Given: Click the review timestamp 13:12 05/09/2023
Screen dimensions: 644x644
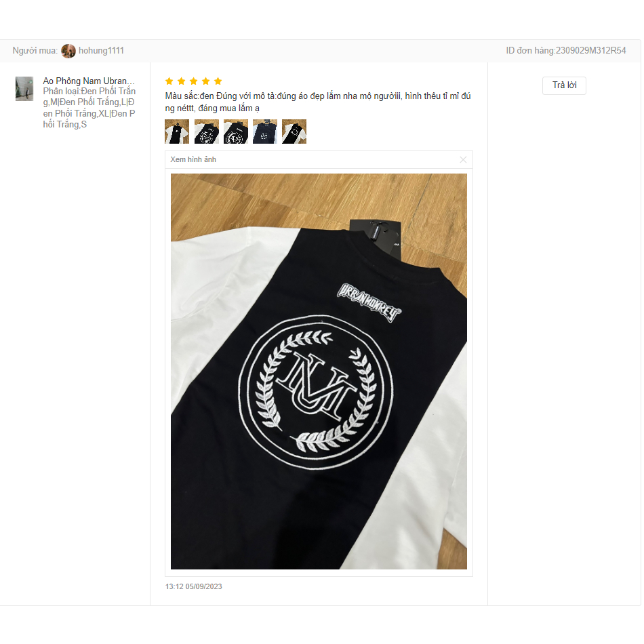Looking at the screenshot, I should coord(193,586).
